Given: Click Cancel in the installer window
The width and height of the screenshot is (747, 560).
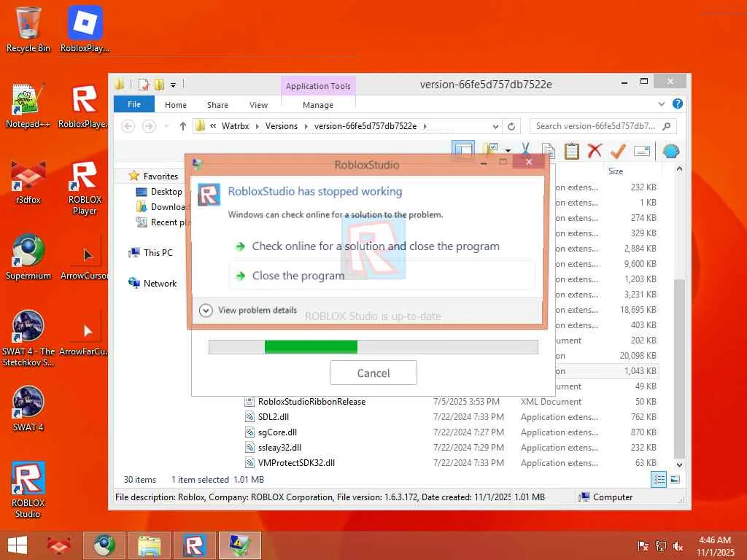Looking at the screenshot, I should pos(373,373).
